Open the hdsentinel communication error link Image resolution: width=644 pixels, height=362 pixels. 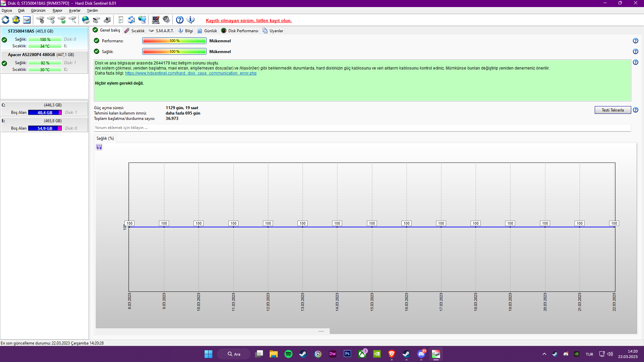click(191, 73)
